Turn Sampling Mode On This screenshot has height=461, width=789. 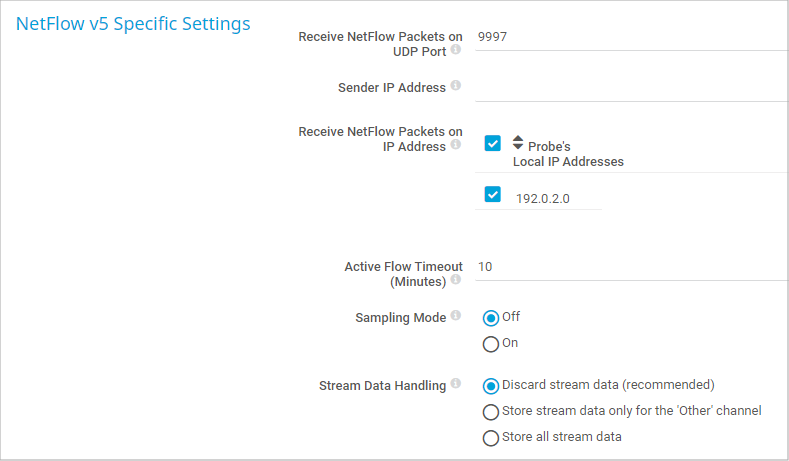click(x=491, y=344)
